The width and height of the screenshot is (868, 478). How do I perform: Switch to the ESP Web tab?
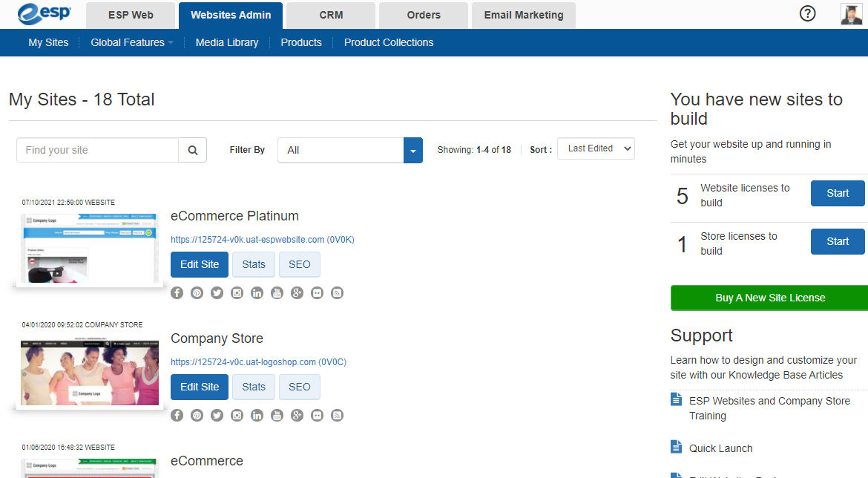tap(131, 16)
